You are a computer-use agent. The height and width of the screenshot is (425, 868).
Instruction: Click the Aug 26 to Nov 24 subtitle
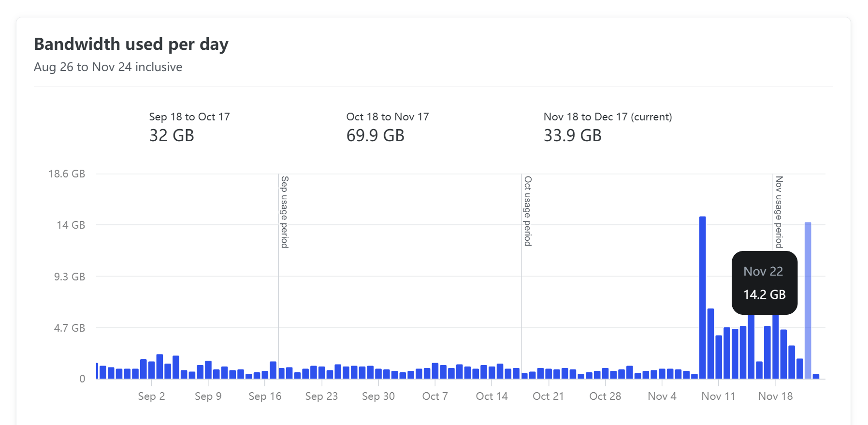[108, 67]
